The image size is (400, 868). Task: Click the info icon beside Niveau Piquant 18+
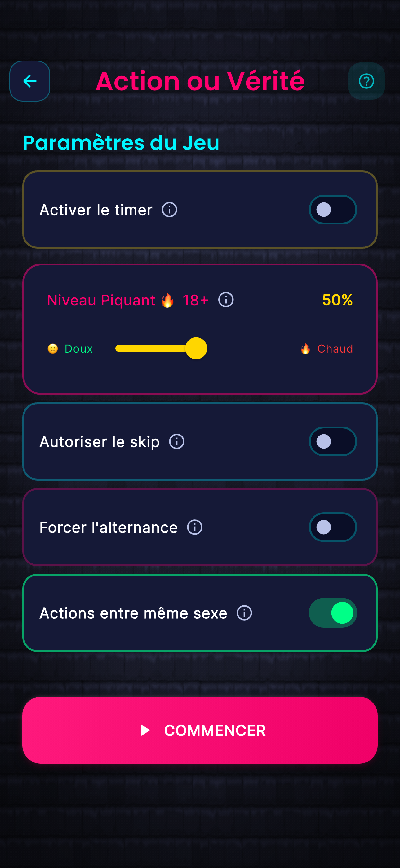tap(226, 300)
